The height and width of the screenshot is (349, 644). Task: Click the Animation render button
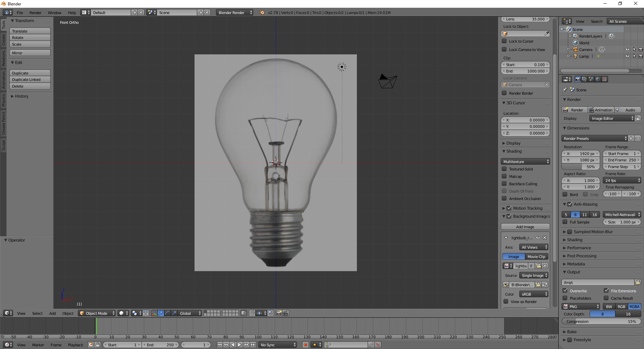[601, 110]
